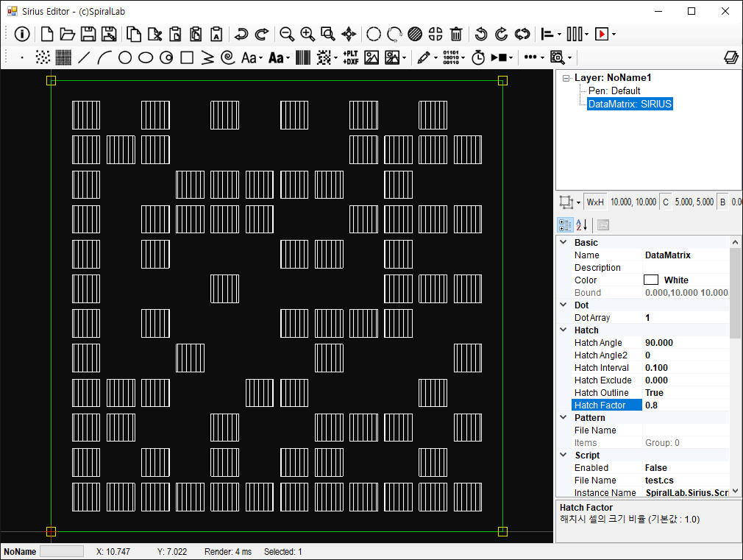The height and width of the screenshot is (560, 743).
Task: Click the C center button
Action: [665, 202]
